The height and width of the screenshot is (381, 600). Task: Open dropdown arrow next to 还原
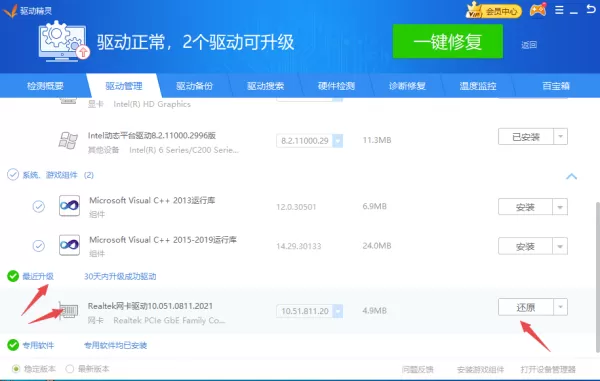(x=561, y=307)
